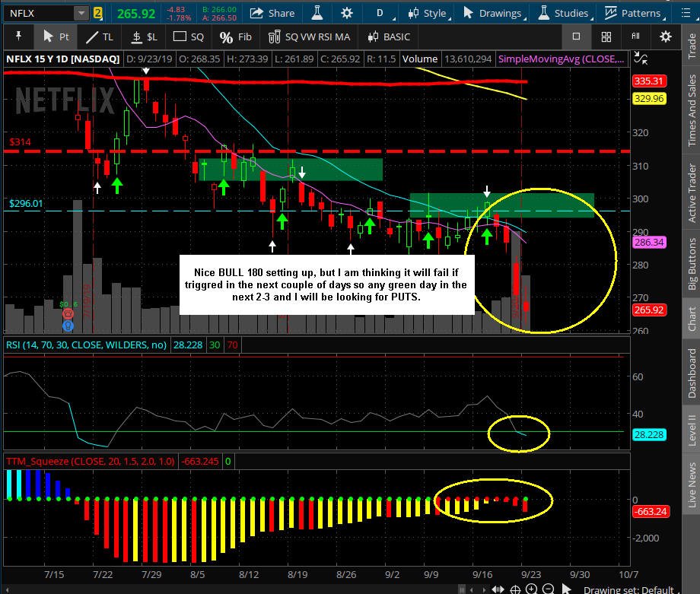700x594 pixels.
Task: Click the zoom out magnifier icon
Action: (x=549, y=589)
